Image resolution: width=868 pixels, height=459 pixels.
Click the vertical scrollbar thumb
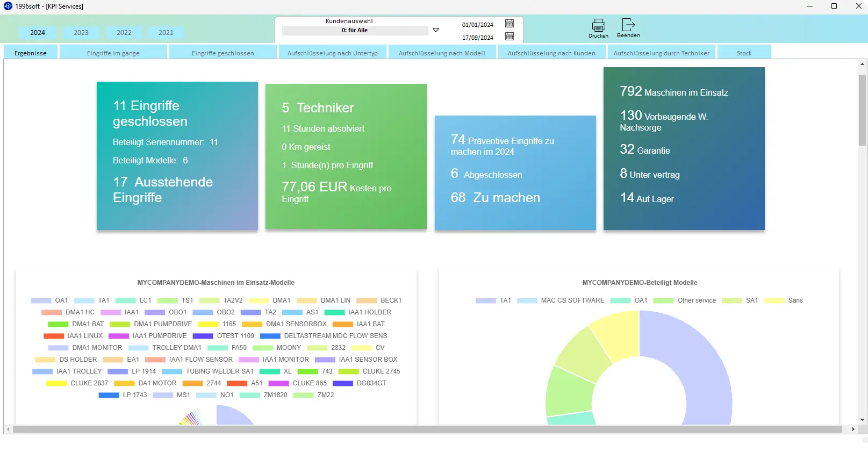coord(862,110)
